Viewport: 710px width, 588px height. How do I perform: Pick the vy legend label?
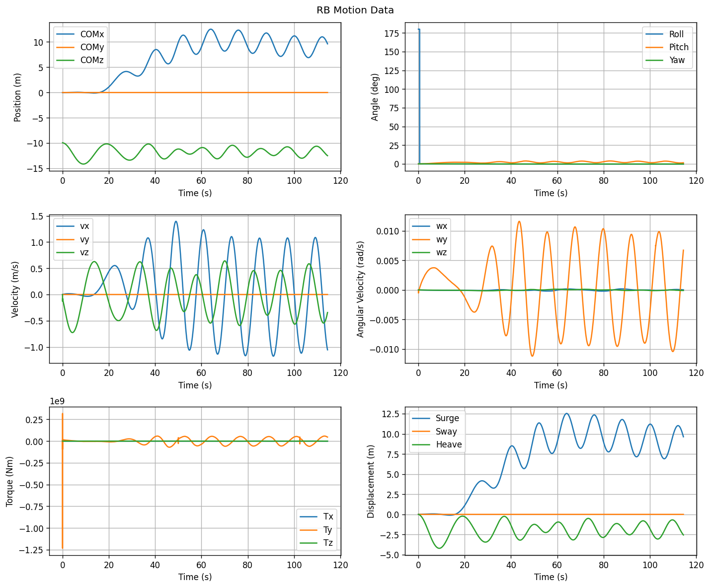(85, 239)
